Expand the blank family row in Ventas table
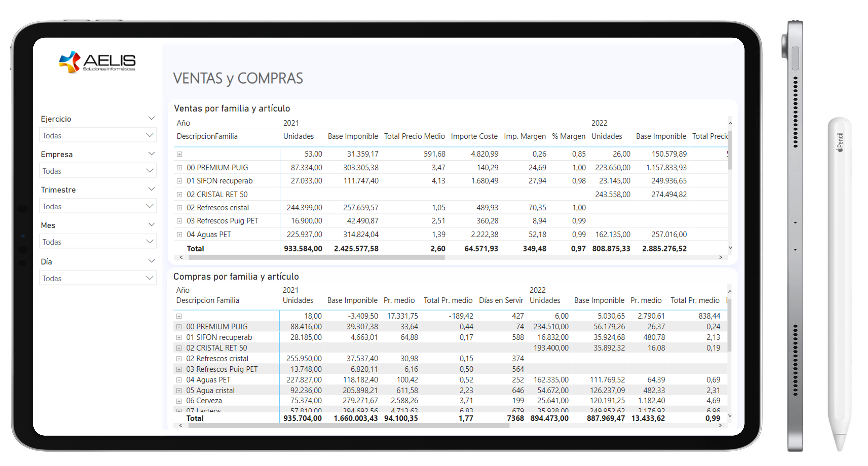 pos(180,154)
